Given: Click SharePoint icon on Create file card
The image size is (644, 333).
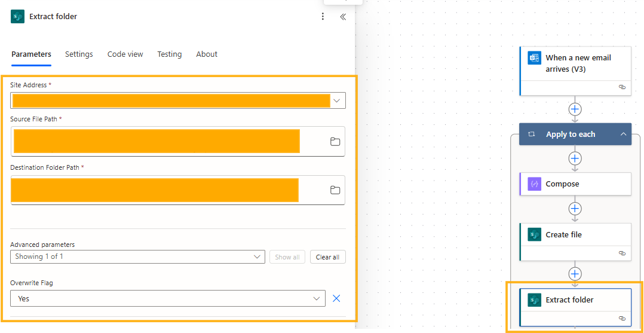Looking at the screenshot, I should click(x=534, y=235).
